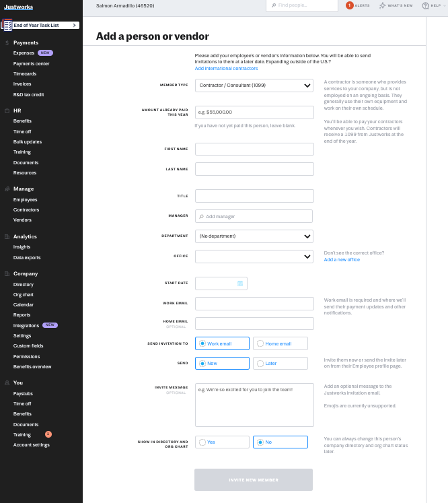Select Home email for invitation
The image size is (448, 503).
click(x=281, y=343)
